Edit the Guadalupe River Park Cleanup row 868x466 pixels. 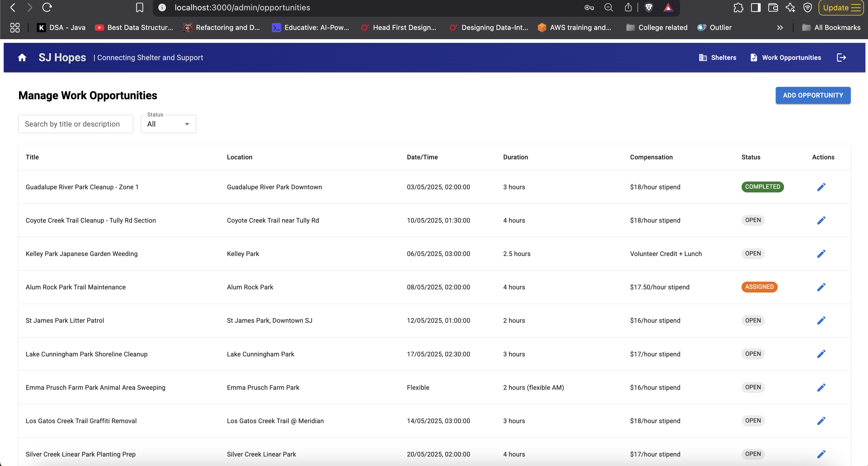point(821,187)
